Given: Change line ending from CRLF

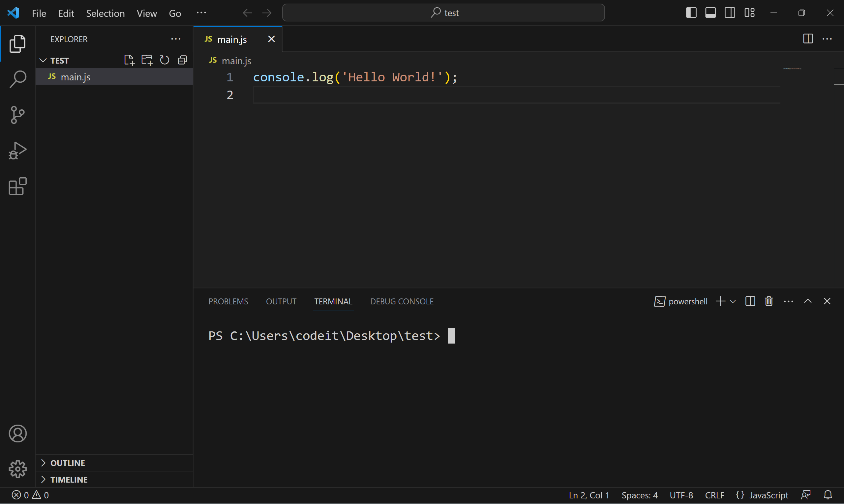Looking at the screenshot, I should pyautogui.click(x=714, y=495).
